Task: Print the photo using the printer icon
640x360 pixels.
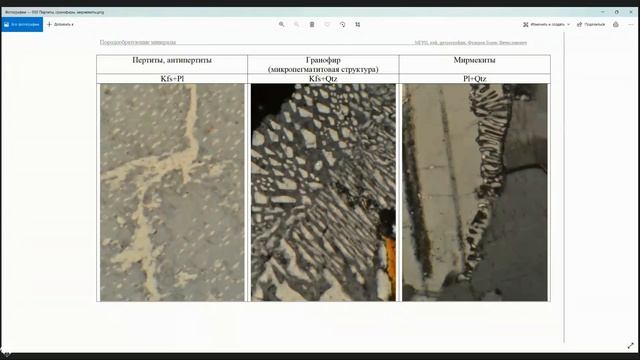Action: pyautogui.click(x=616, y=24)
